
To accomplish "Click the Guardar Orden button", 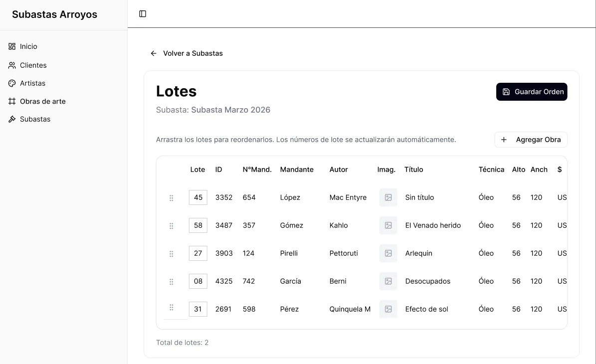I will pyautogui.click(x=531, y=92).
